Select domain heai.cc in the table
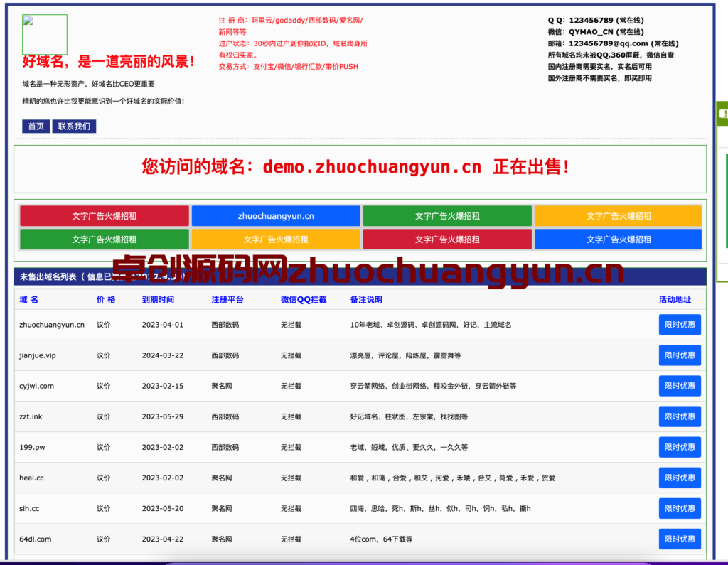 (31, 478)
